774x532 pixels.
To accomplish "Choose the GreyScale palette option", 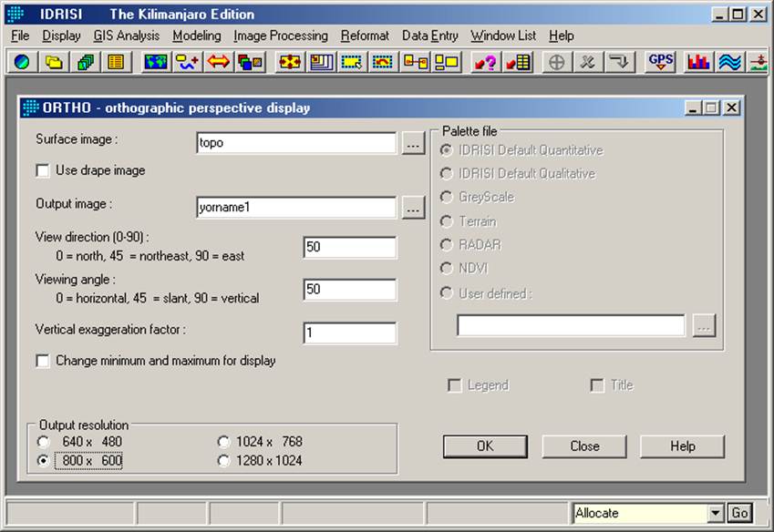I will [446, 197].
